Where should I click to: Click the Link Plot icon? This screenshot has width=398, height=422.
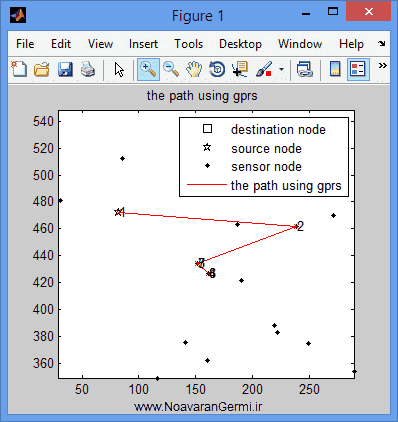(304, 69)
